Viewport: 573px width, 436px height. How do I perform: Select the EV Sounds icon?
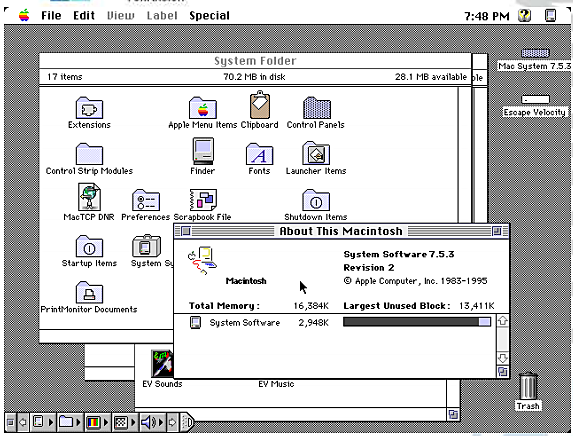click(162, 363)
